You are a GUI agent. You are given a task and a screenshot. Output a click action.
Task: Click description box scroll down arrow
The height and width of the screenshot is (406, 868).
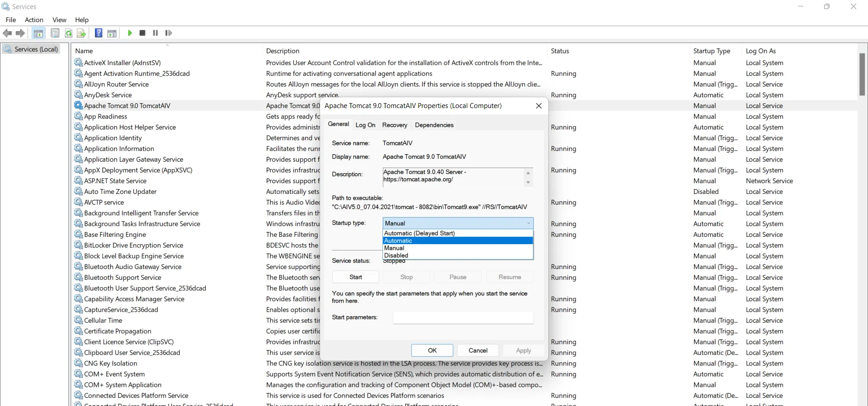(x=528, y=182)
